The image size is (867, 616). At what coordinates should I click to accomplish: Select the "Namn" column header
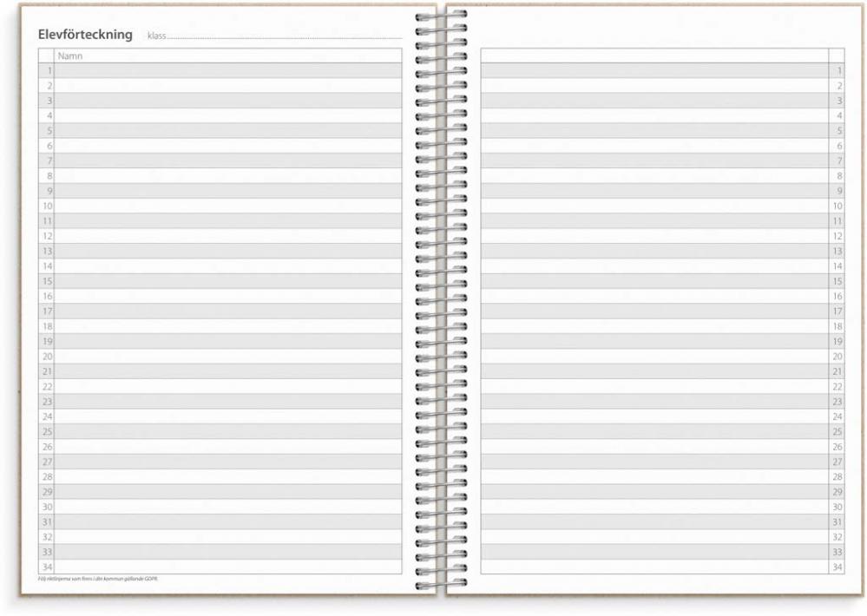pyautogui.click(x=70, y=56)
